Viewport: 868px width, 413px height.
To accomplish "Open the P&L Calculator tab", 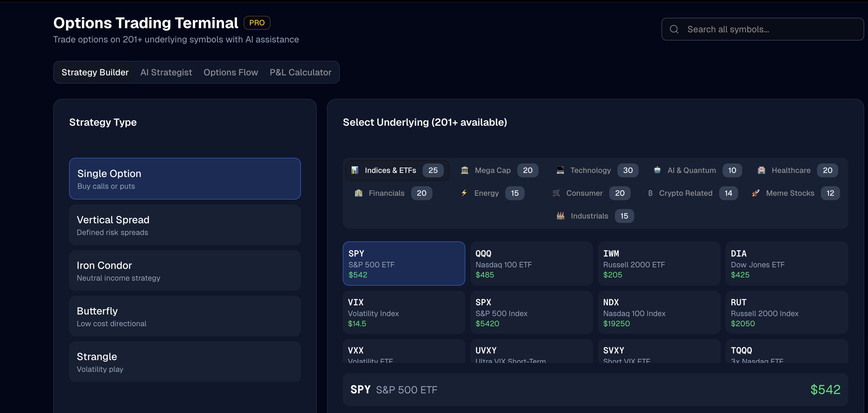I will tap(300, 73).
